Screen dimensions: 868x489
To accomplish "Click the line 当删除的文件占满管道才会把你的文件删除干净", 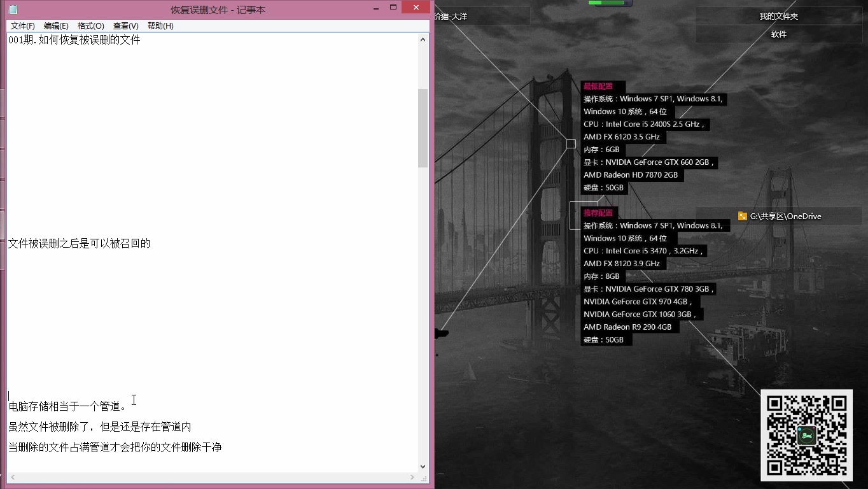I will point(115,447).
